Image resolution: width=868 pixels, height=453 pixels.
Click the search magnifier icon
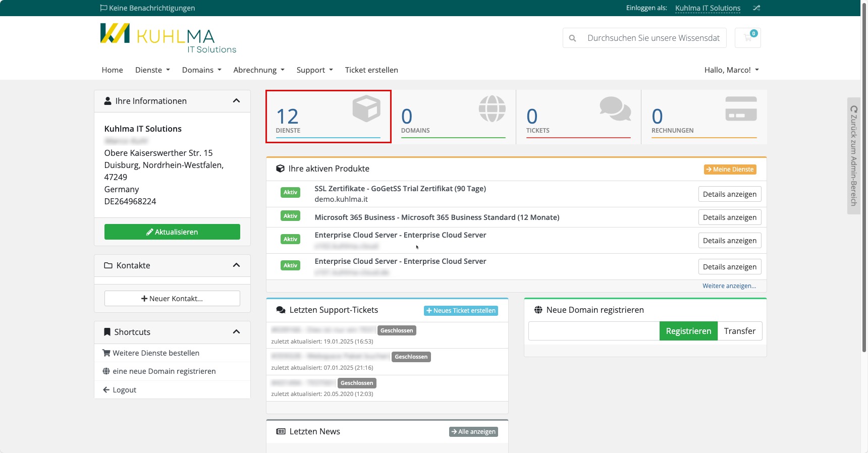click(572, 38)
